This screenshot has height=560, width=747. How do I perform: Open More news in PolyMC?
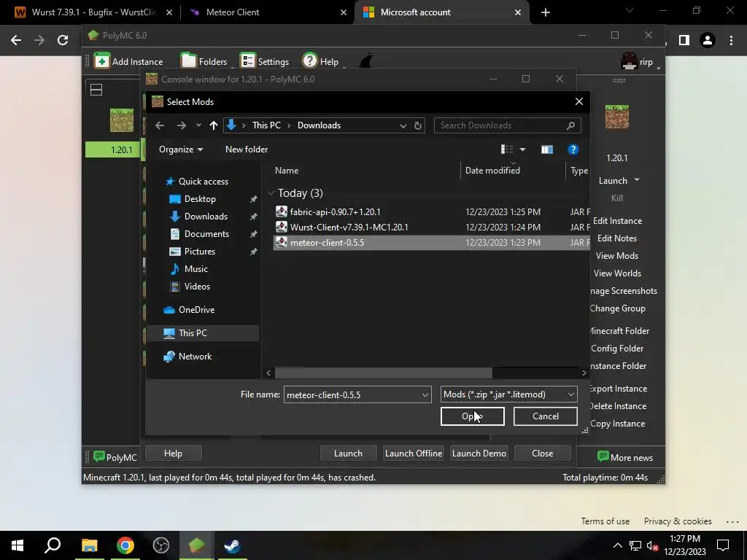(624, 458)
